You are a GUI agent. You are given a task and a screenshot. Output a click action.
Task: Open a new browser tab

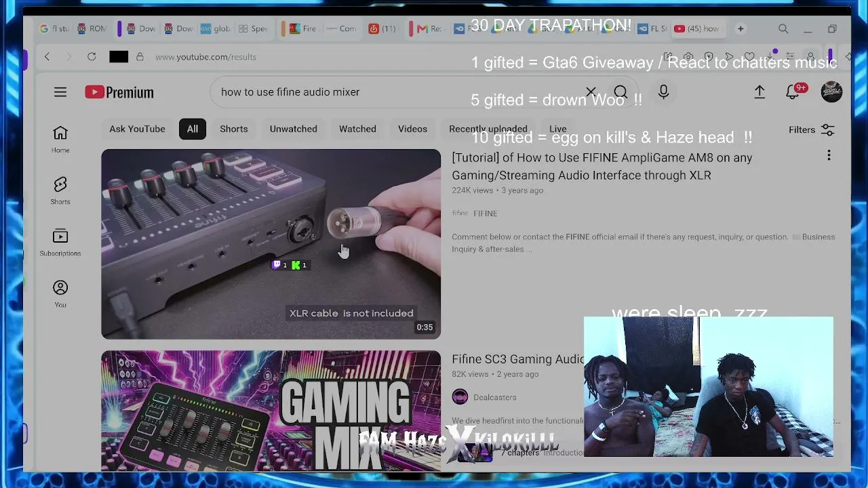(x=741, y=28)
